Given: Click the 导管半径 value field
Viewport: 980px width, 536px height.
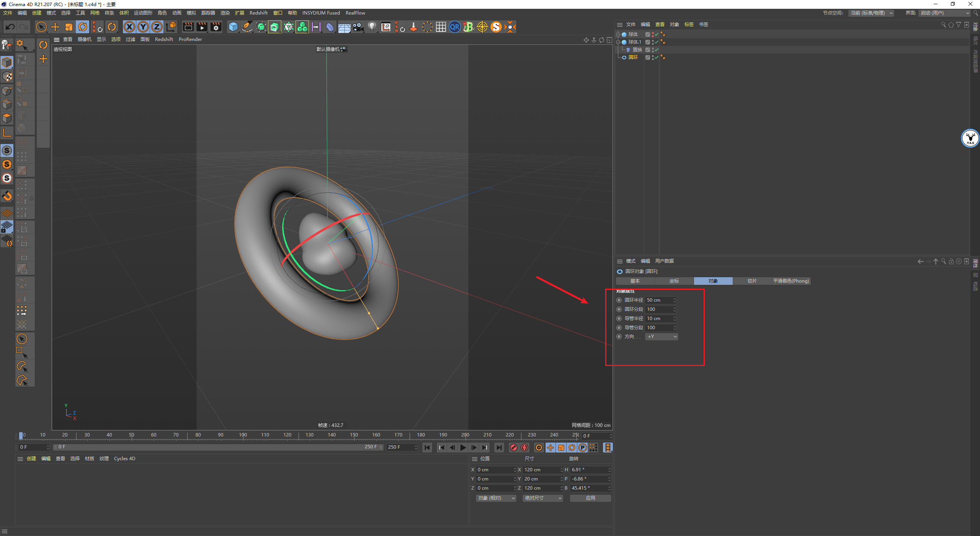Looking at the screenshot, I should (x=658, y=319).
